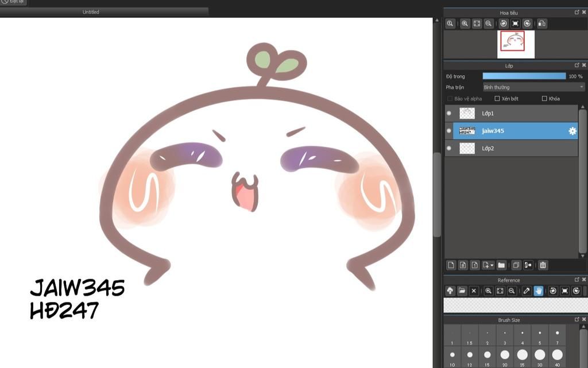
Task: Zoom in on the Reference panel
Action: tap(488, 291)
